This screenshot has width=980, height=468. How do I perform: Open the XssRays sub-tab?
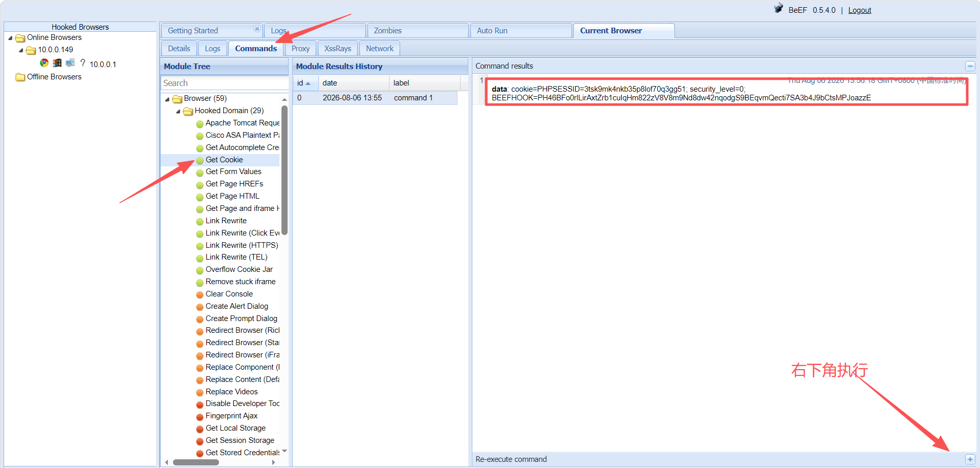pos(338,49)
